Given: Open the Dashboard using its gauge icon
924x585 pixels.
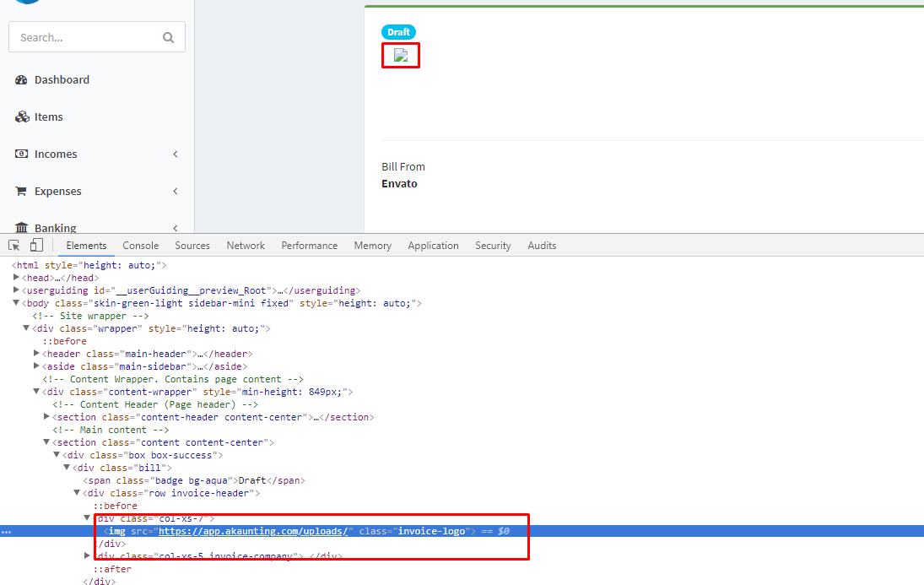Looking at the screenshot, I should pyautogui.click(x=21, y=79).
